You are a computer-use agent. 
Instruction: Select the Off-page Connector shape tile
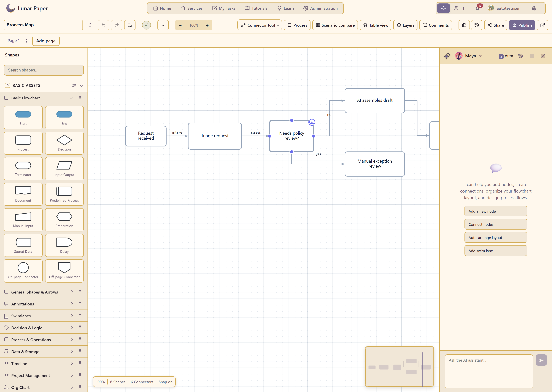(64, 271)
